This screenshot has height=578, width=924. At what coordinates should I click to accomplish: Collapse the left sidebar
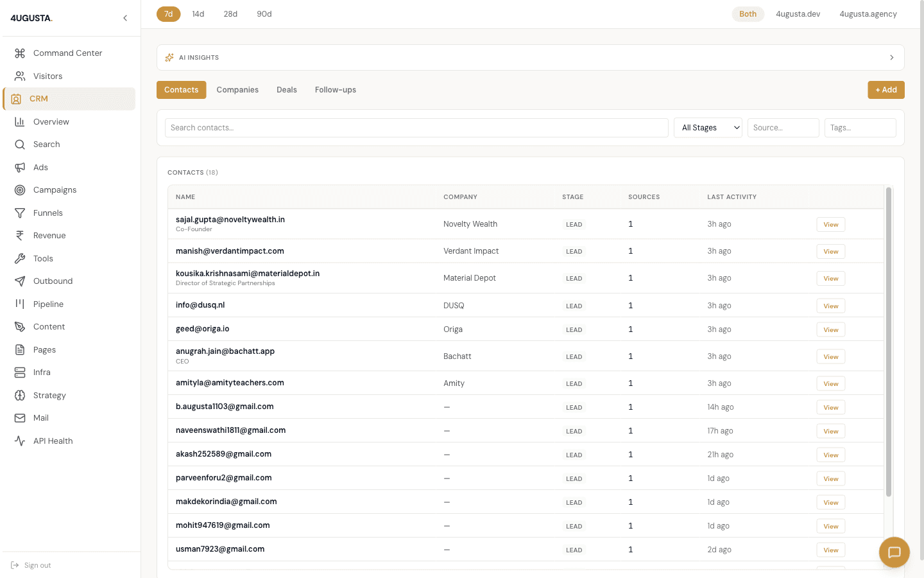click(125, 18)
